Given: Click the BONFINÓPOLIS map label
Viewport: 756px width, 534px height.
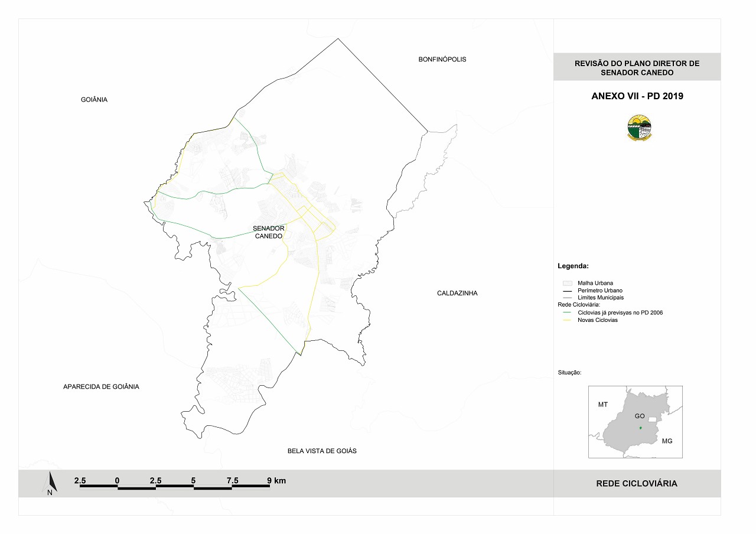Looking at the screenshot, I should point(442,59).
